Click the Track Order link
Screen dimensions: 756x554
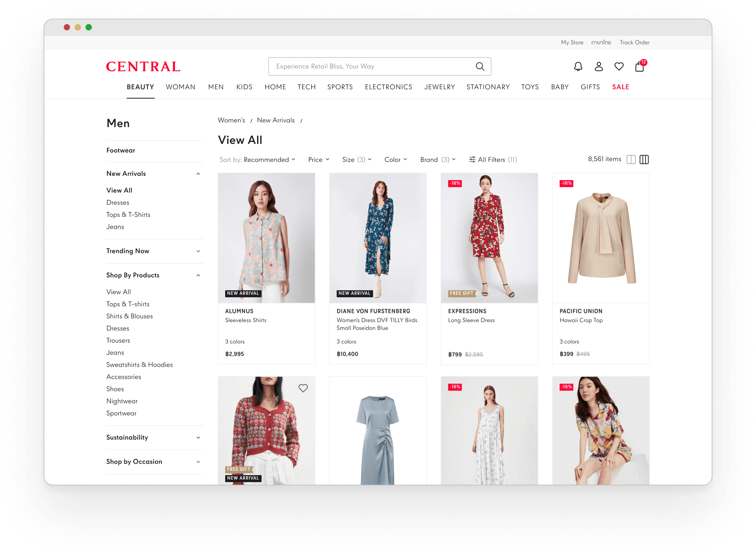coord(635,42)
